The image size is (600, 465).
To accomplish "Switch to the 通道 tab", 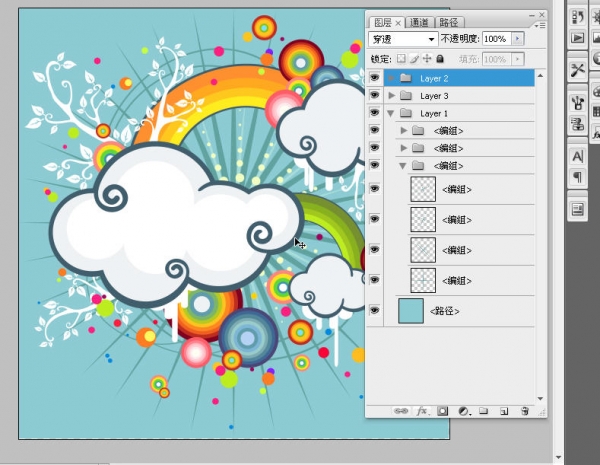I will click(x=419, y=22).
